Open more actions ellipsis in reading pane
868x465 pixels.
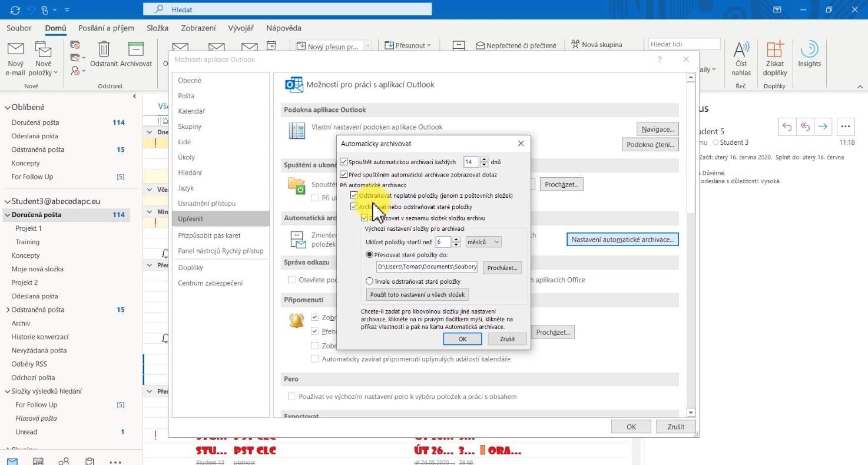pyautogui.click(x=846, y=127)
